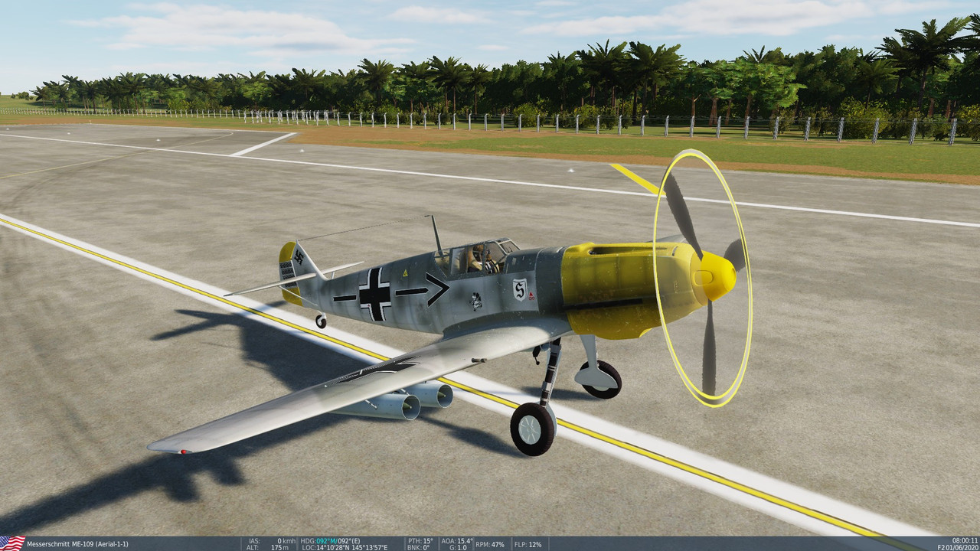Click the US flag icon in status bar
The height and width of the screenshot is (551, 980).
(x=12, y=543)
